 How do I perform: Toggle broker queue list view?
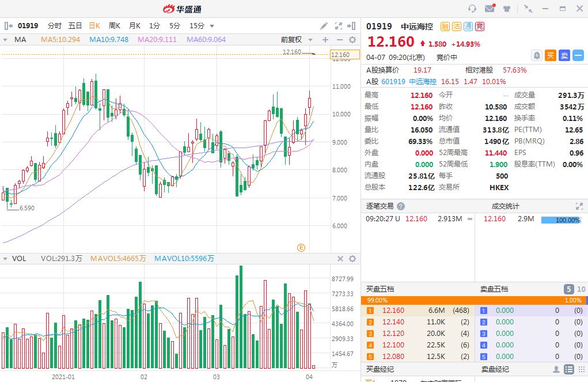coord(569,369)
